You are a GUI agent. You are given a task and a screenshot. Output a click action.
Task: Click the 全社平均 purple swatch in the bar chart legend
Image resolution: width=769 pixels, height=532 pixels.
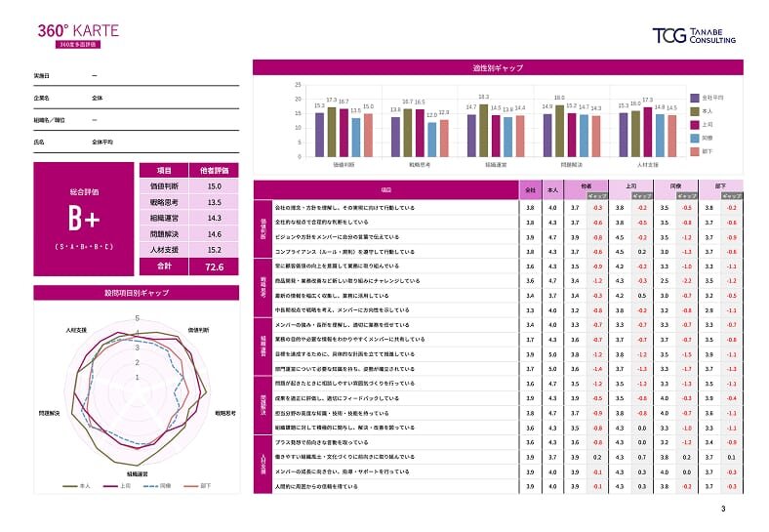(x=695, y=98)
